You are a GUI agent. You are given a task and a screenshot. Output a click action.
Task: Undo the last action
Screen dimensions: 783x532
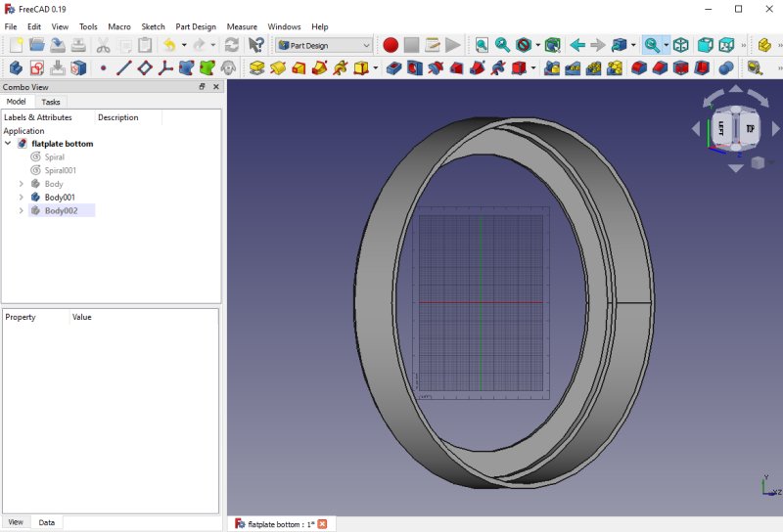click(169, 45)
